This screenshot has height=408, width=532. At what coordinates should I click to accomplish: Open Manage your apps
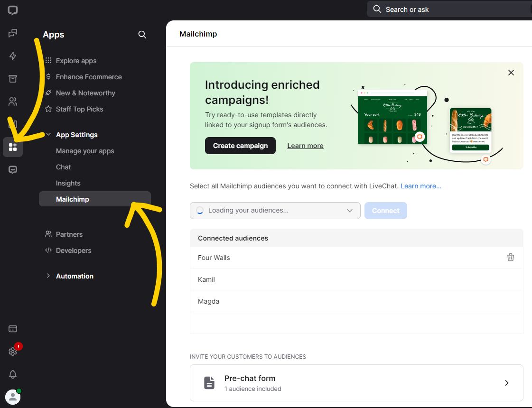click(85, 151)
